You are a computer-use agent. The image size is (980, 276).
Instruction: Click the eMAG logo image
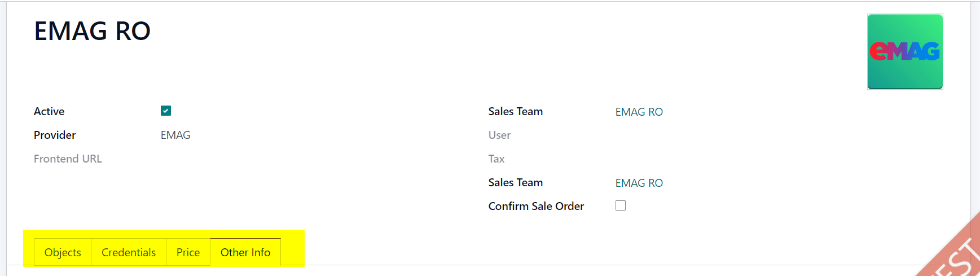(x=905, y=51)
